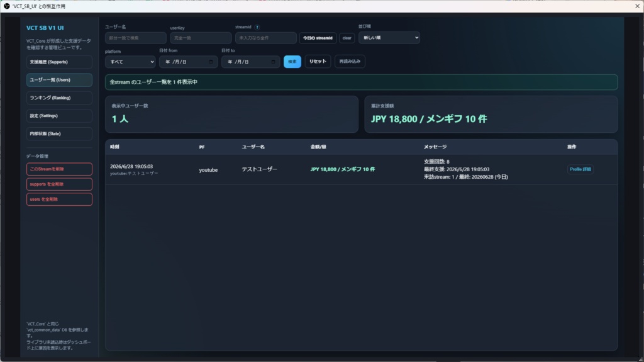Click the 全stream のユーザー一覧 status banner

tap(362, 82)
